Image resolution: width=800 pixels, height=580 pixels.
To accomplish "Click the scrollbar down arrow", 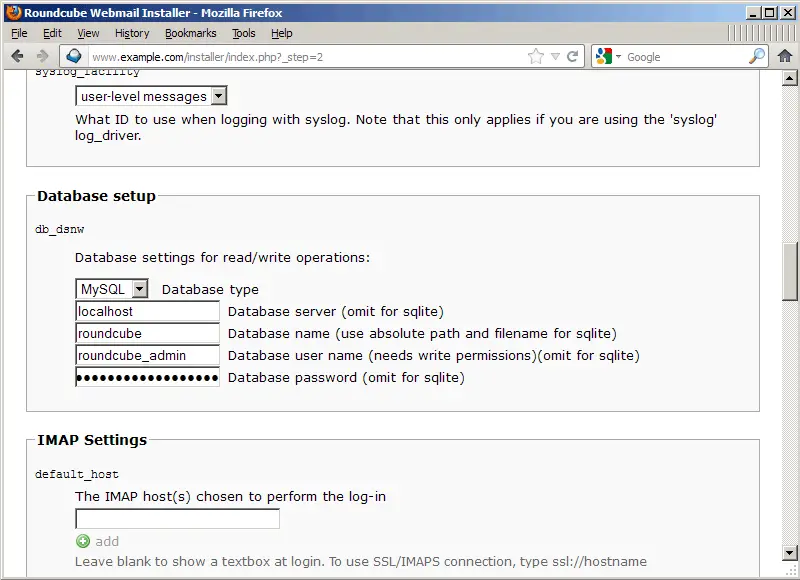I will [790, 552].
